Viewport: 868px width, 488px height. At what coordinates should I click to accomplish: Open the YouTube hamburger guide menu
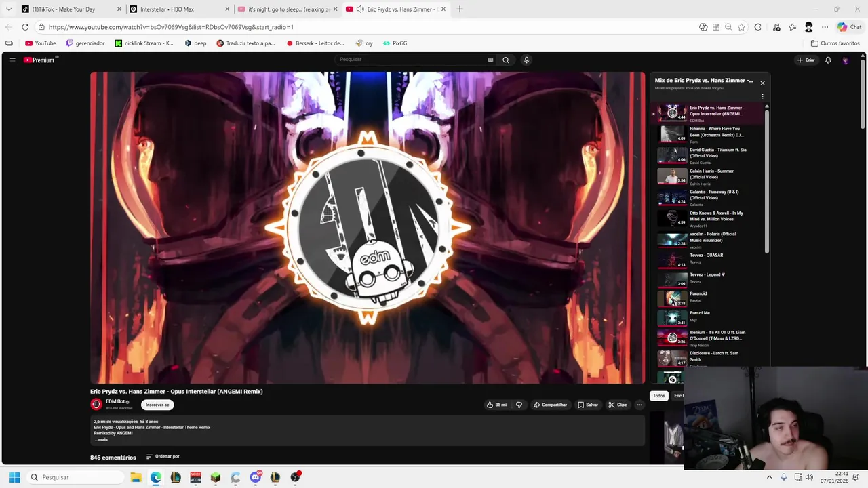pos(12,60)
